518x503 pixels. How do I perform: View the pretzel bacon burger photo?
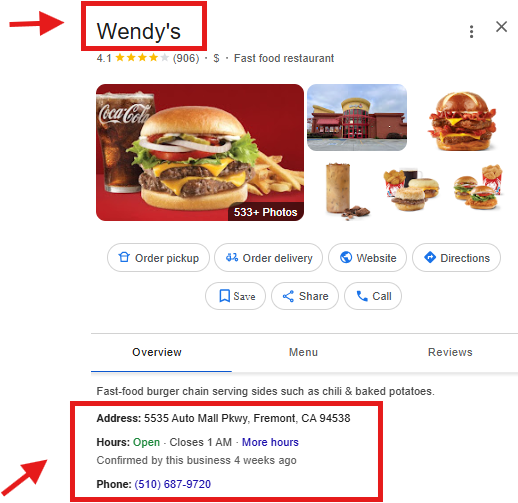pyautogui.click(x=462, y=121)
